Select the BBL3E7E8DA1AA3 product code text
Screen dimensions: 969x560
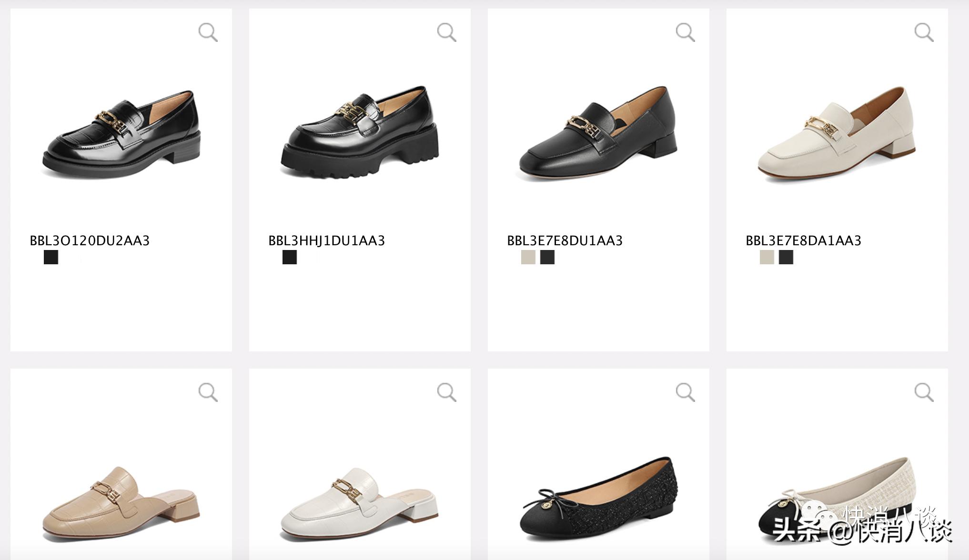click(x=803, y=240)
